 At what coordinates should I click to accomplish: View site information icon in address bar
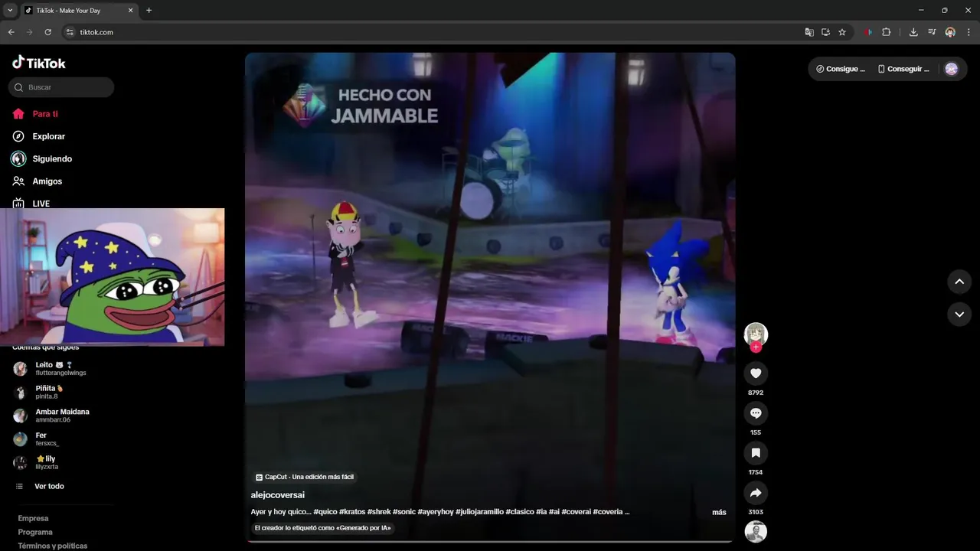pos(70,32)
